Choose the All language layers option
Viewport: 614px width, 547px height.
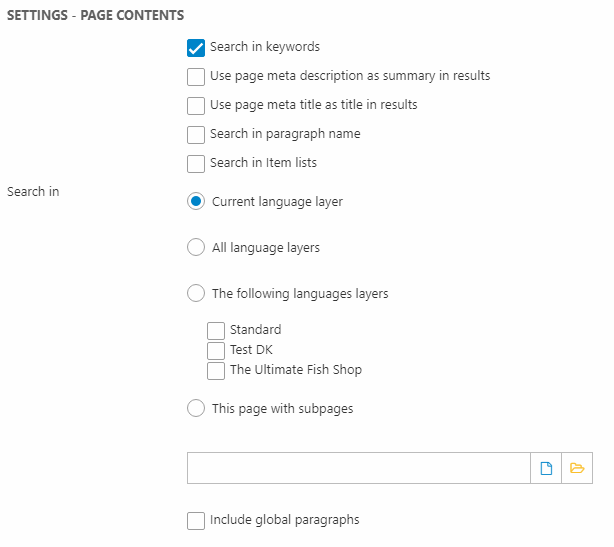tap(196, 248)
